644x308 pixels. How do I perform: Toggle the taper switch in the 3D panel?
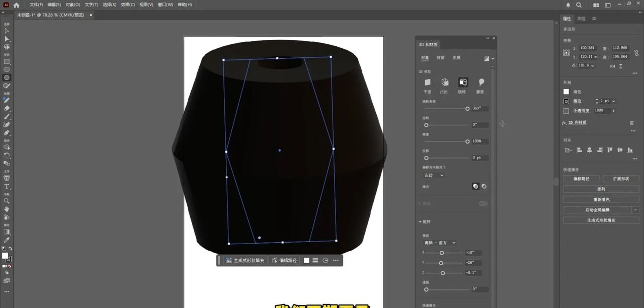pyautogui.click(x=483, y=203)
